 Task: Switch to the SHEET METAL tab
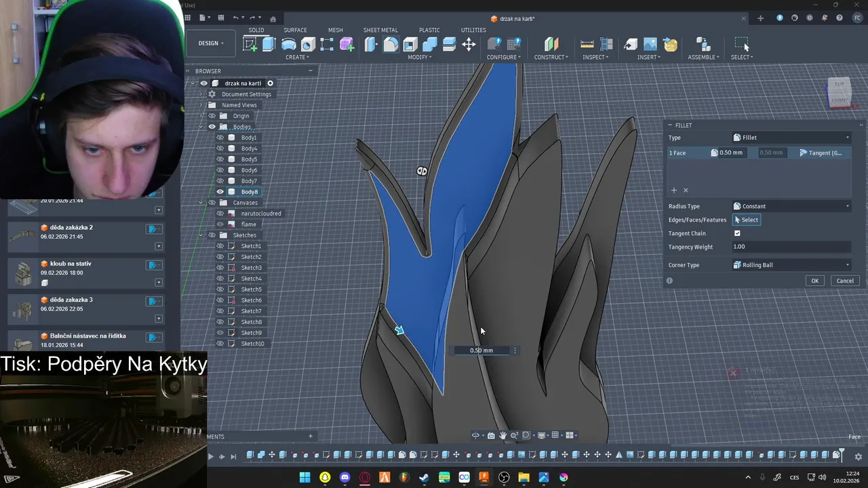[380, 30]
